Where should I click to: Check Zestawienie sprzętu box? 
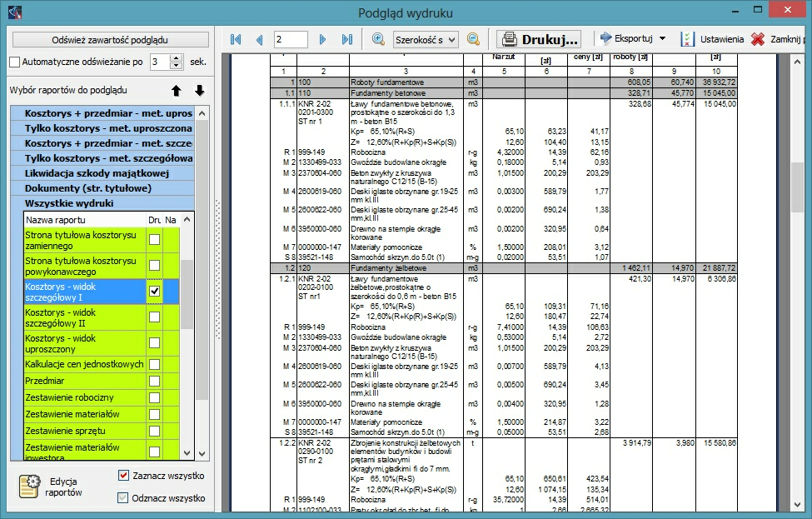coord(154,431)
